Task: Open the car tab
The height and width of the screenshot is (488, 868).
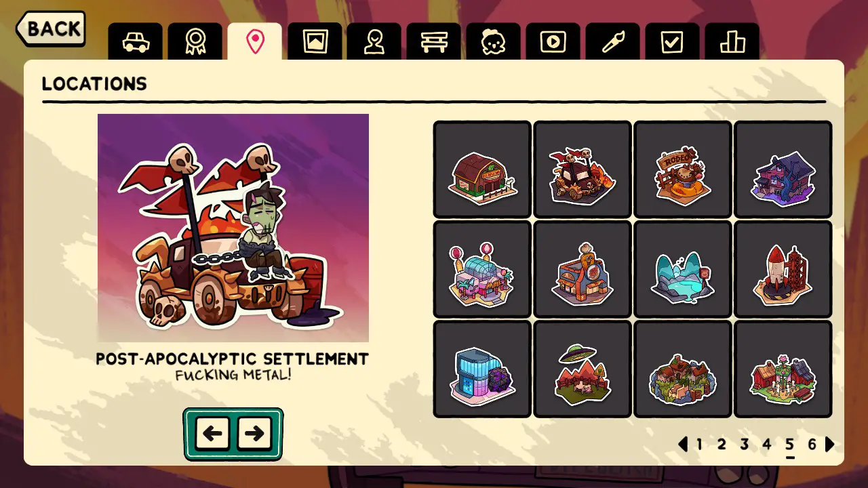Action: (x=136, y=42)
